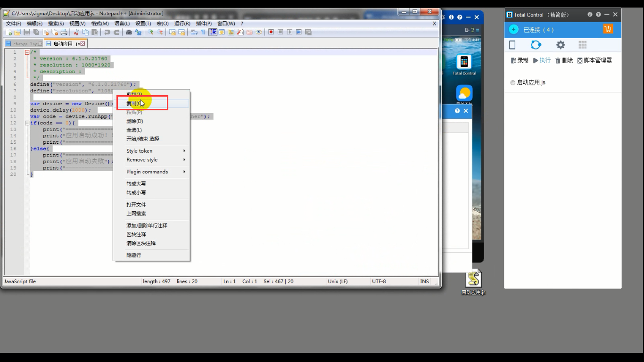Click the Run macro multiple times icon
Image resolution: width=644 pixels, height=362 pixels.
(x=299, y=32)
